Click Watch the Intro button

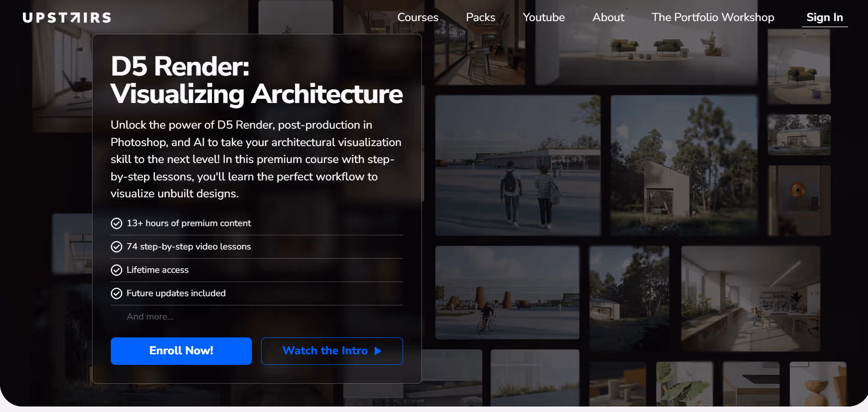332,351
